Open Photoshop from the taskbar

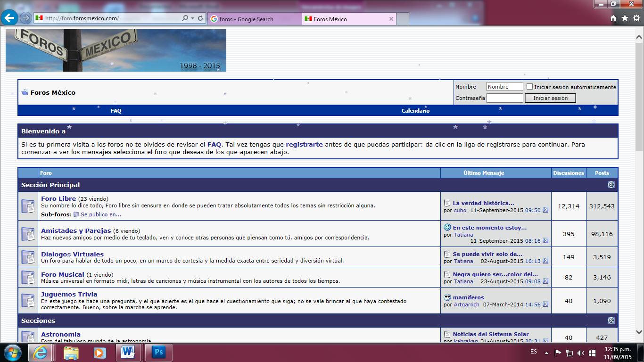click(x=159, y=353)
